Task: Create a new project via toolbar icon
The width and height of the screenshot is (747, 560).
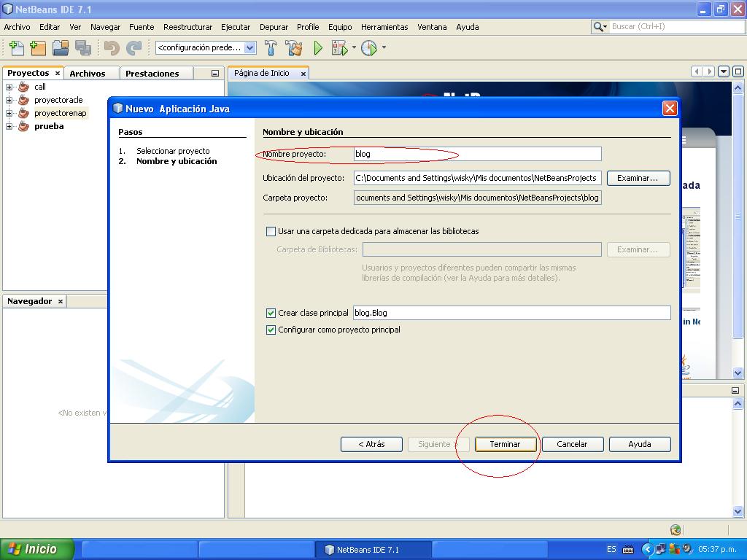Action: tap(36, 50)
